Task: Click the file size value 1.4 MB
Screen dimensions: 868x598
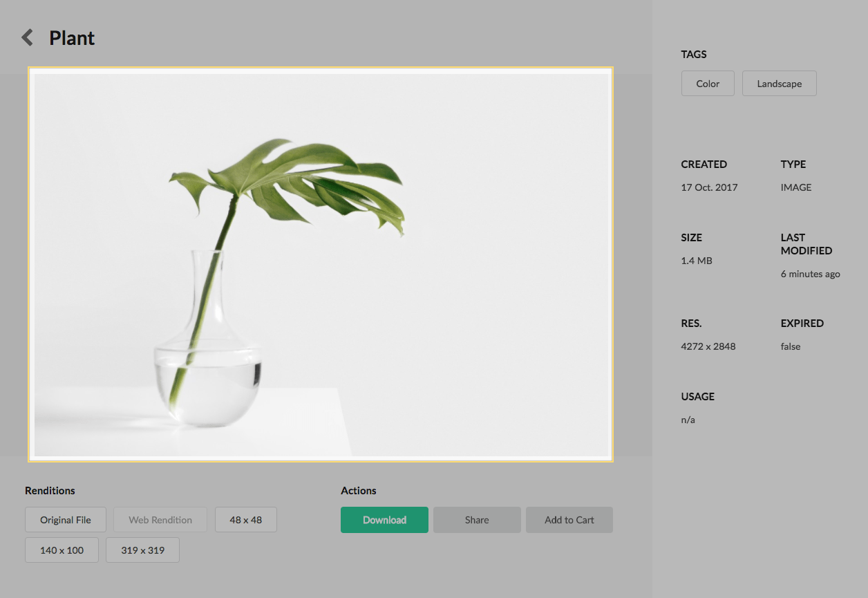Action: point(697,261)
